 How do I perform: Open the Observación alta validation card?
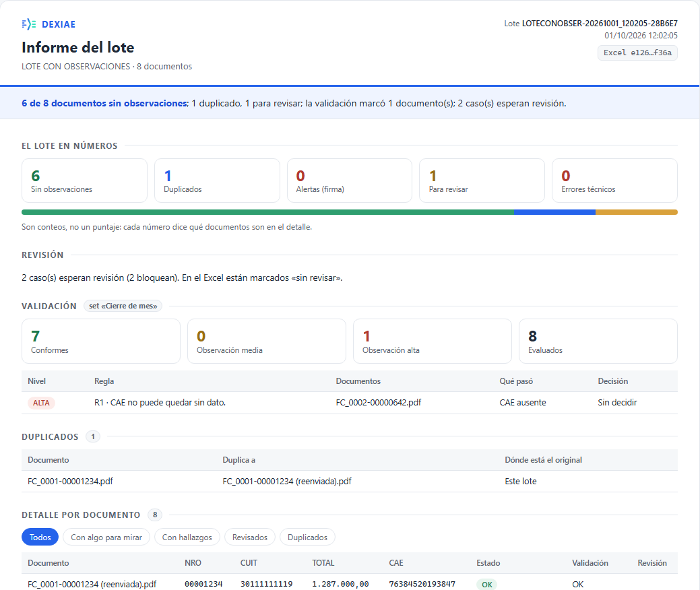[432, 341]
